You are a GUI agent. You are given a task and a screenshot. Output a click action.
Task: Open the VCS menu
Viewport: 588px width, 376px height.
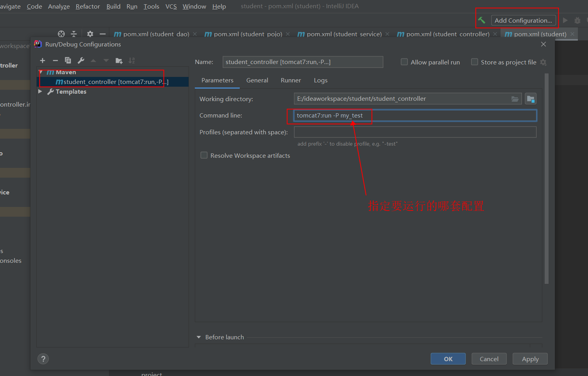(x=171, y=6)
